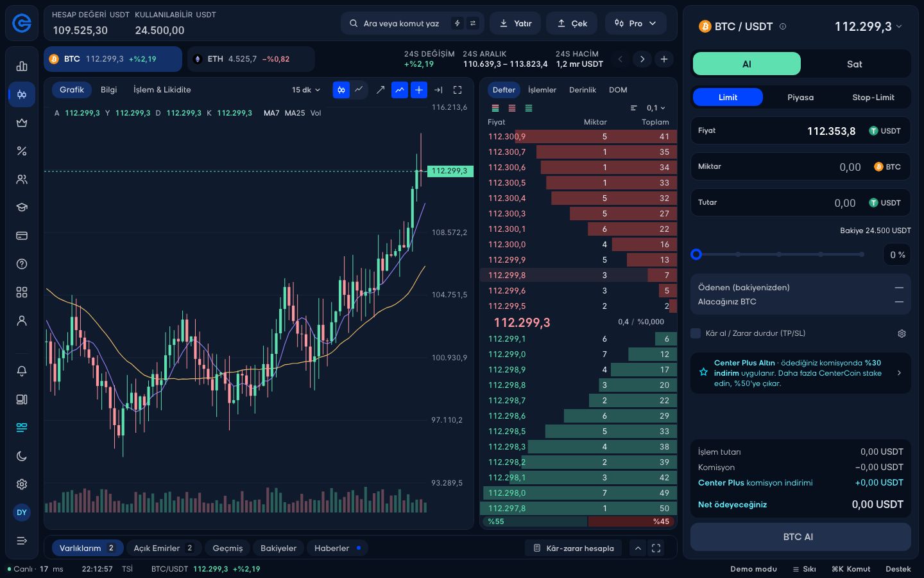The height and width of the screenshot is (578, 924).
Task: Enable Kâr al / Zarar durdur checkbox
Action: pos(696,333)
